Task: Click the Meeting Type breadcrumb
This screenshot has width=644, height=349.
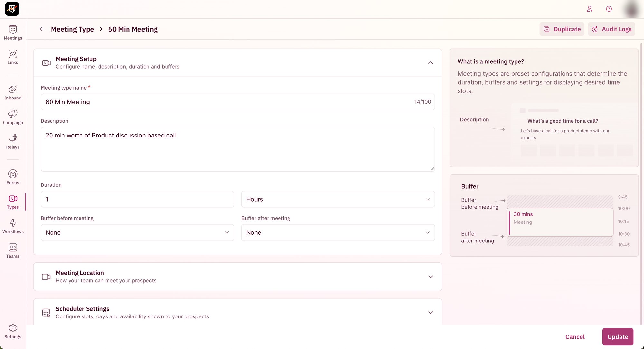Action: coord(72,29)
